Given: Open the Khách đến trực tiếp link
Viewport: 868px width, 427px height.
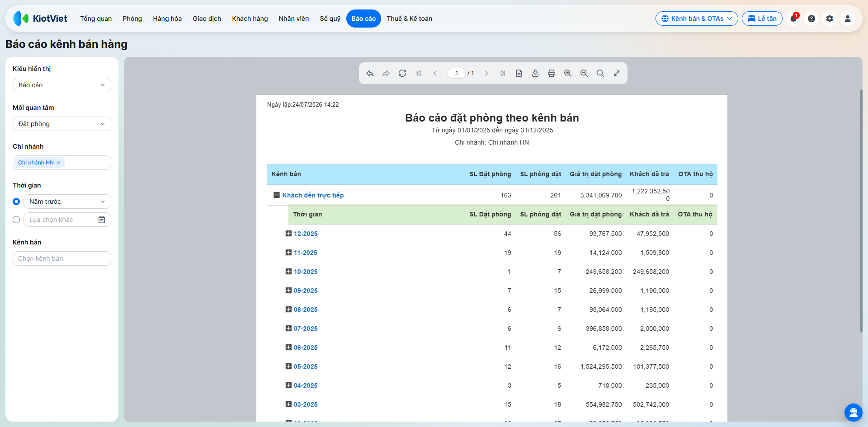Looking at the screenshot, I should click(x=313, y=195).
